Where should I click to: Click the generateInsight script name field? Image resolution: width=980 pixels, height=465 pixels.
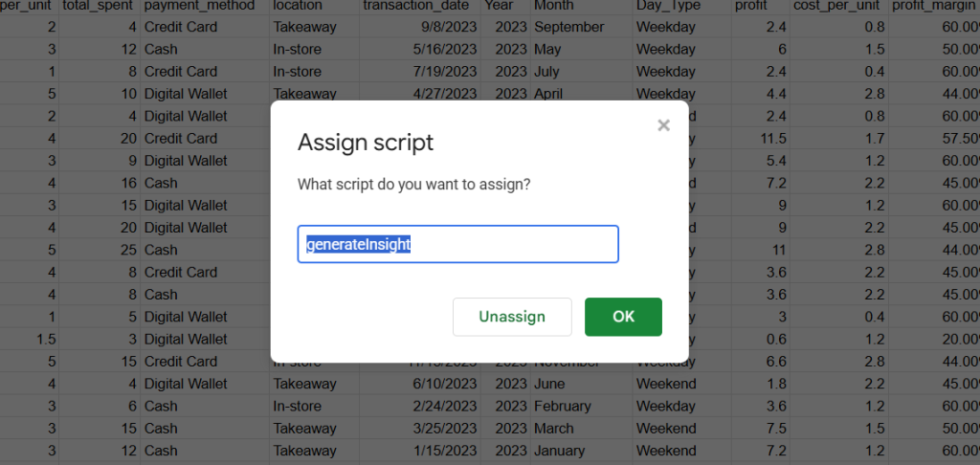[x=457, y=244]
